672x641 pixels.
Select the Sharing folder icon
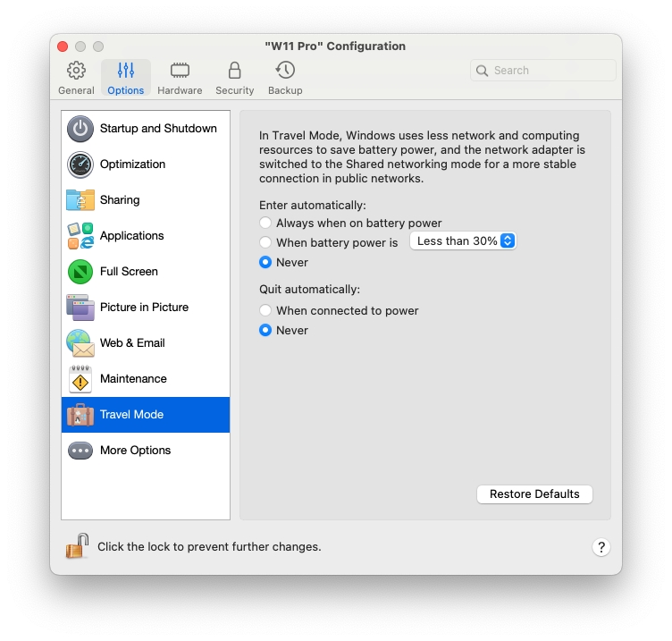[x=80, y=200]
